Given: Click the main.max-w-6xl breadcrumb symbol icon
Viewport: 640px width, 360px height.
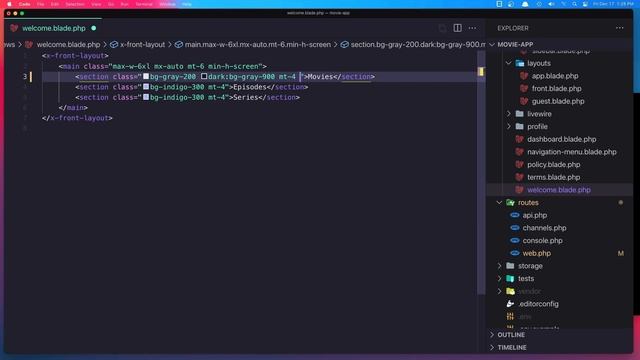Looking at the screenshot, I should tap(179, 44).
